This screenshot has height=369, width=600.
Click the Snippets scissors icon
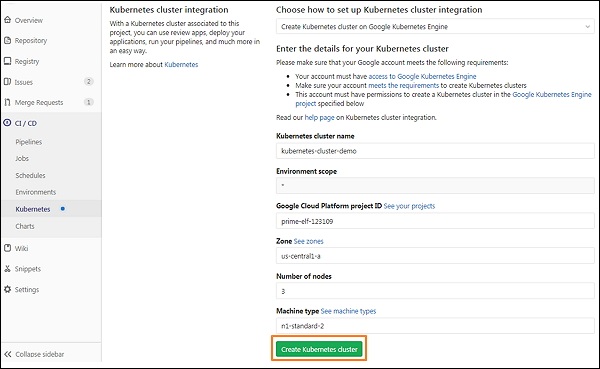[7, 269]
